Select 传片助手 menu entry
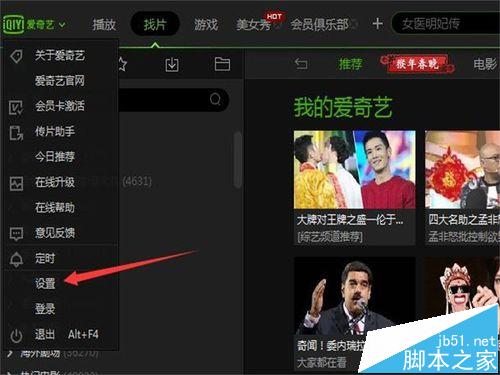Screen dimensions: 500x375 pyautogui.click(x=55, y=131)
